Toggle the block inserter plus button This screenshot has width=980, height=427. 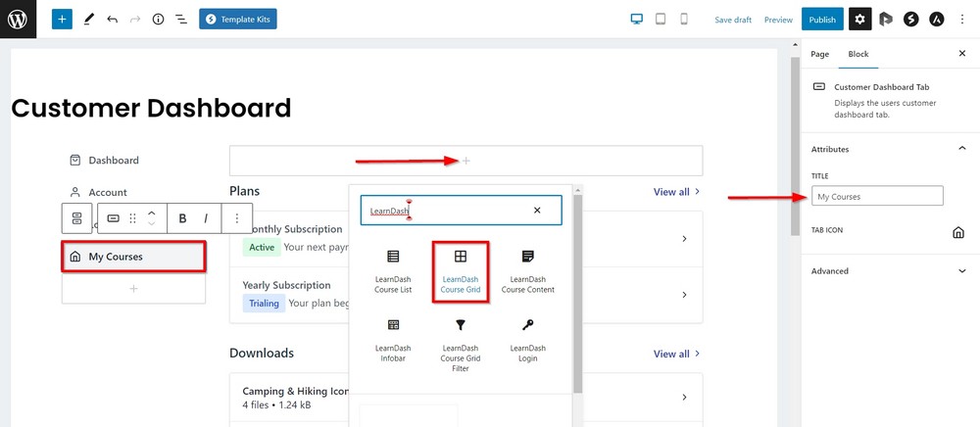tap(62, 20)
